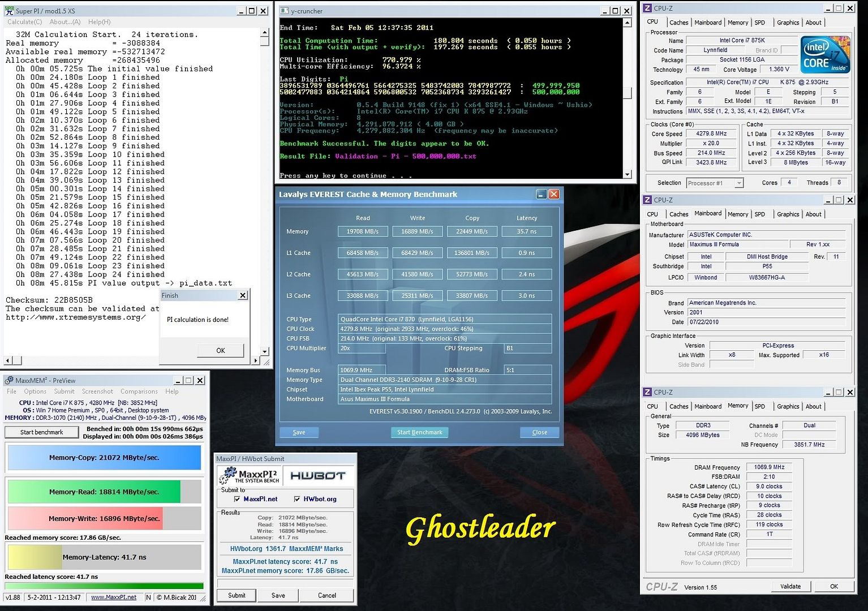Click Start Benchmark in EVEREST
868x611 pixels.
point(419,432)
